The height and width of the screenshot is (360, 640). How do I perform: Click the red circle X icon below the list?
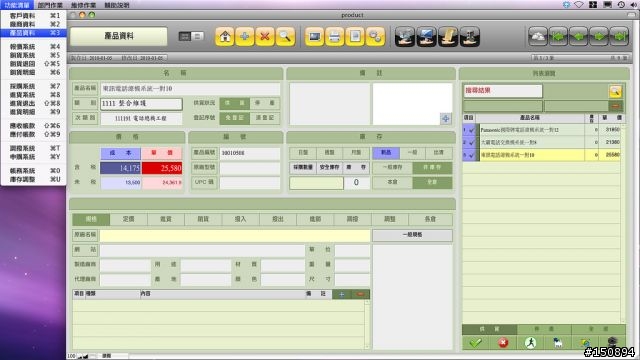(503, 343)
